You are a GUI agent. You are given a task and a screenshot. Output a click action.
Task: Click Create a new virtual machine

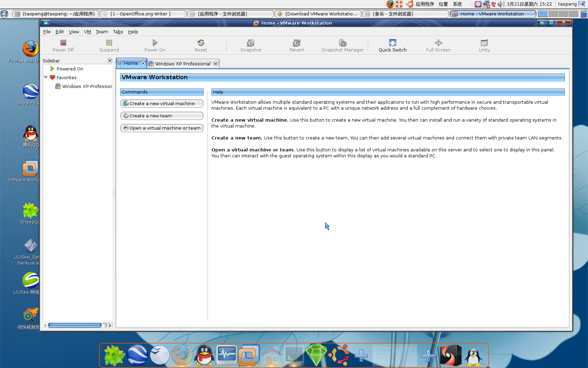pyautogui.click(x=162, y=103)
